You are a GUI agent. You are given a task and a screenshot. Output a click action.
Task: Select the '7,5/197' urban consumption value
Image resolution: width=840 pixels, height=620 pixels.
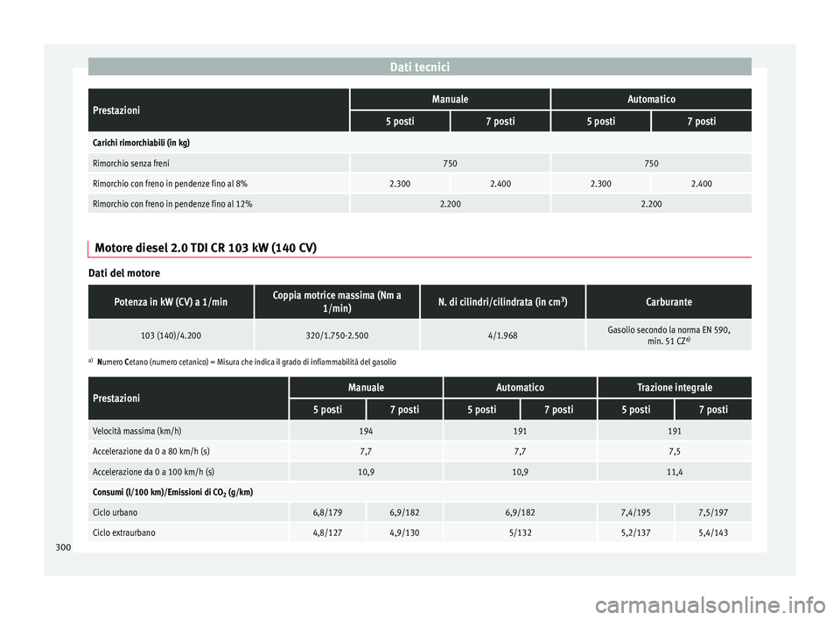click(713, 513)
